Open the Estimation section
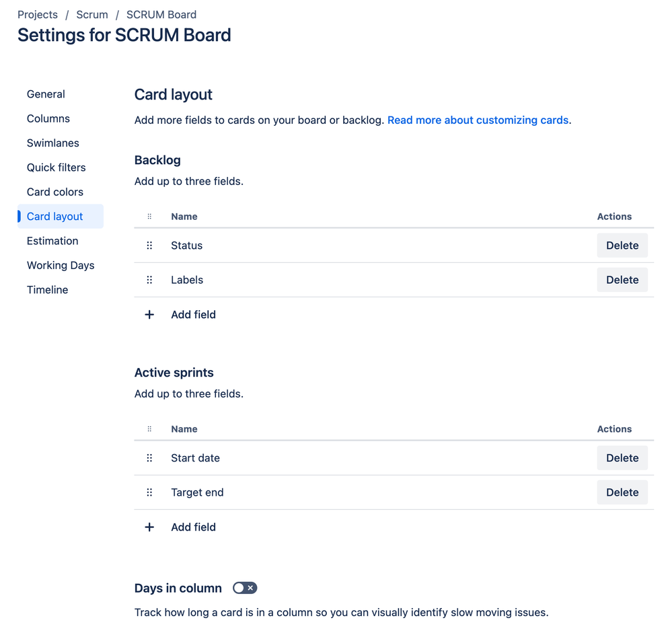This screenshot has height=639, width=672. [x=52, y=241]
